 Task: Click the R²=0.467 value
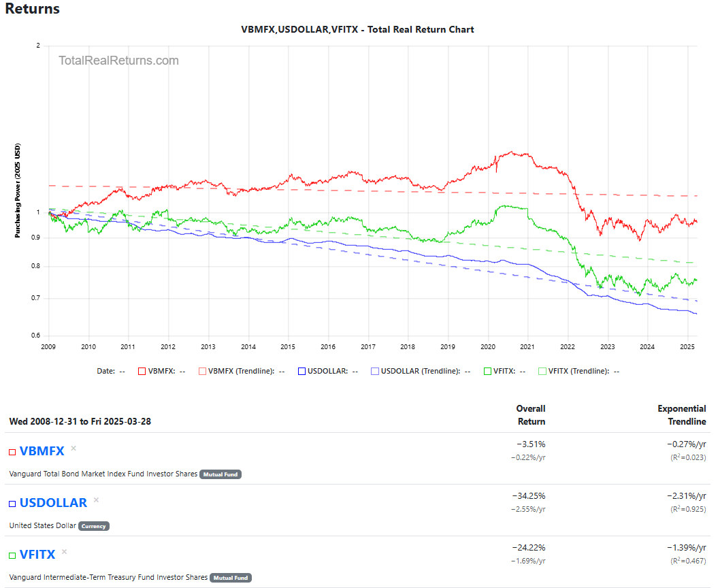tap(688, 561)
